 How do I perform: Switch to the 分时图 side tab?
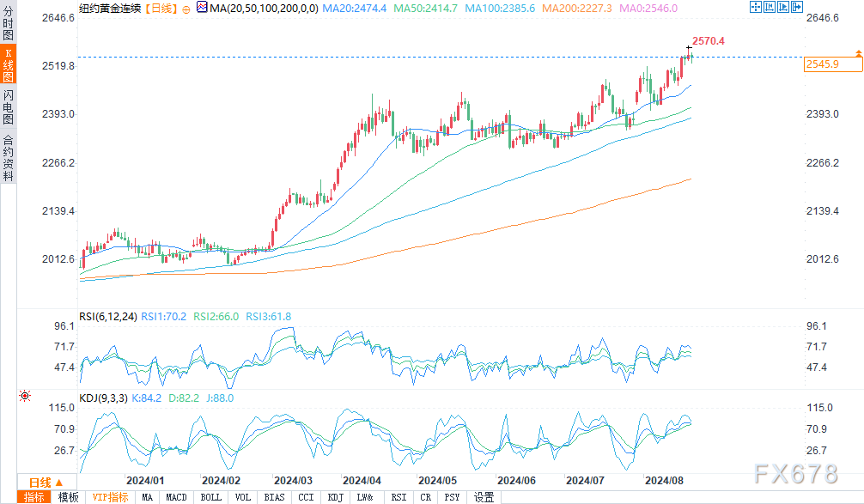9,23
